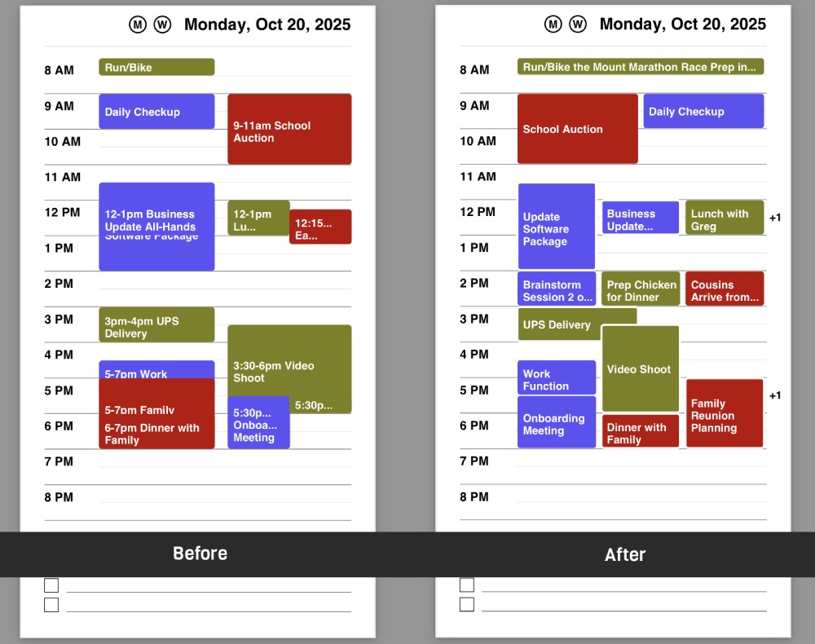Tick the lower checkbox below the Before calendar
Image resolution: width=815 pixels, height=644 pixels.
pyautogui.click(x=51, y=605)
